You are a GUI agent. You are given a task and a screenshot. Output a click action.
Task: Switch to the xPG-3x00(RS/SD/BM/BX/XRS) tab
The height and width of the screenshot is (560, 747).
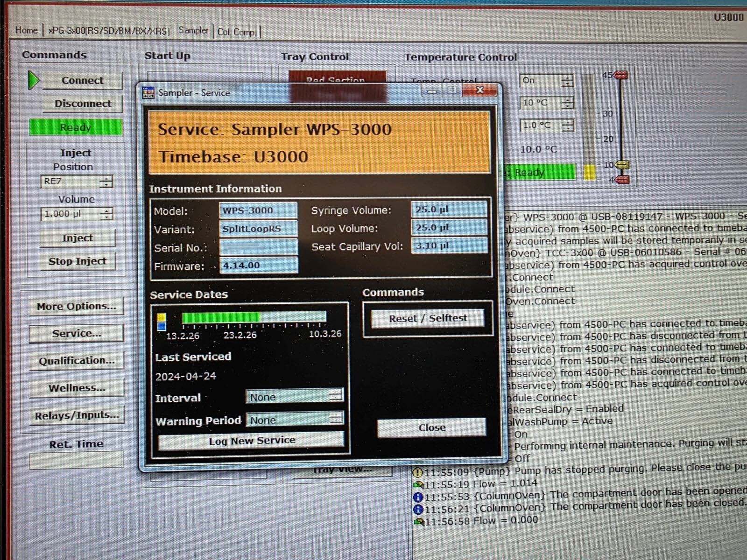point(109,31)
